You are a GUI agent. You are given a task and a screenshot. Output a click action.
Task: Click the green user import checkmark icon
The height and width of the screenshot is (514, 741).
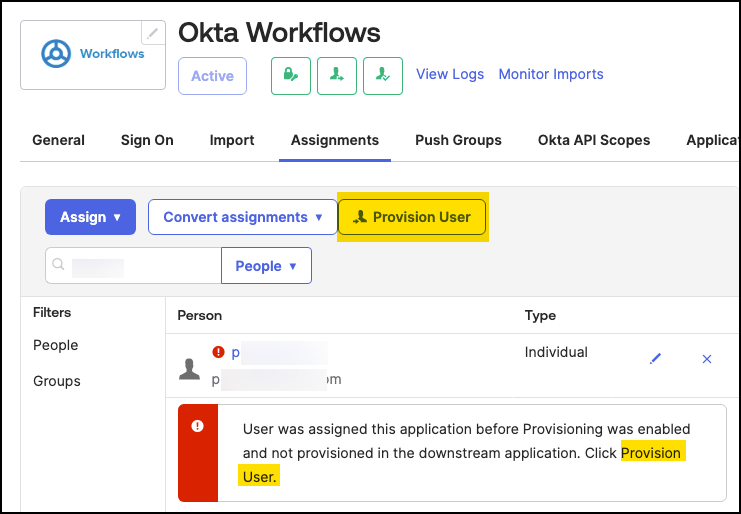tap(383, 75)
